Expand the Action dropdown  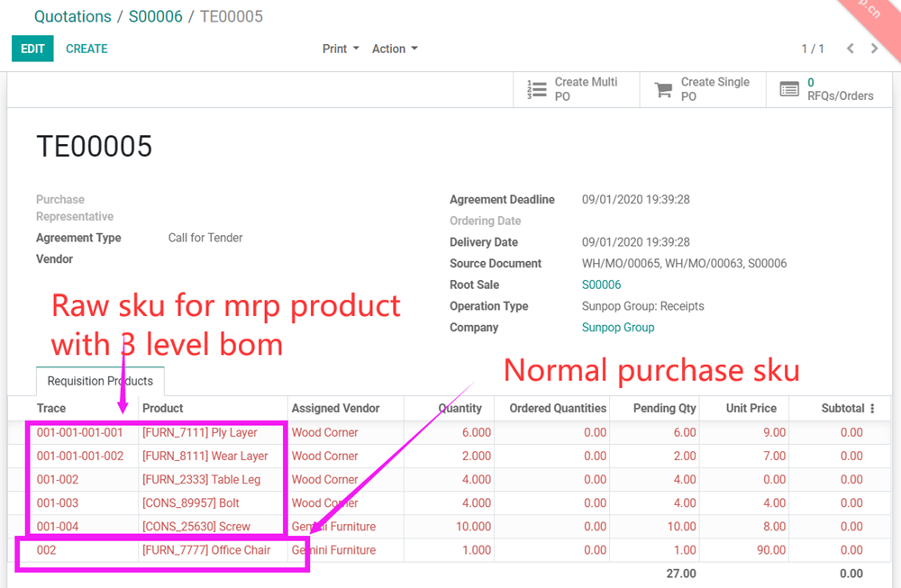[x=395, y=49]
